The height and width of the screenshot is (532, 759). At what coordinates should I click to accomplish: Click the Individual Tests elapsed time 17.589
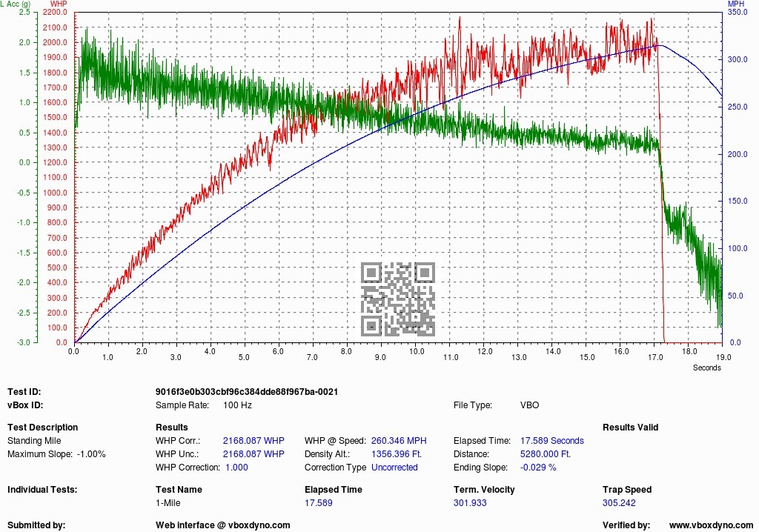[x=319, y=503]
